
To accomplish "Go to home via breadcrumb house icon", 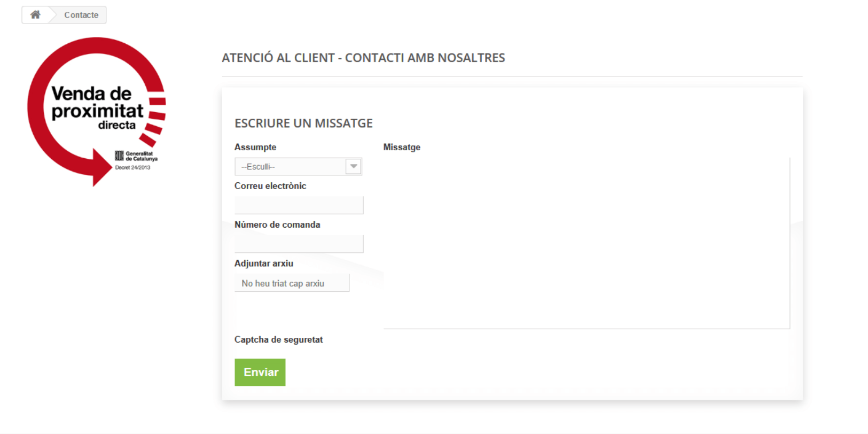I will [x=35, y=15].
